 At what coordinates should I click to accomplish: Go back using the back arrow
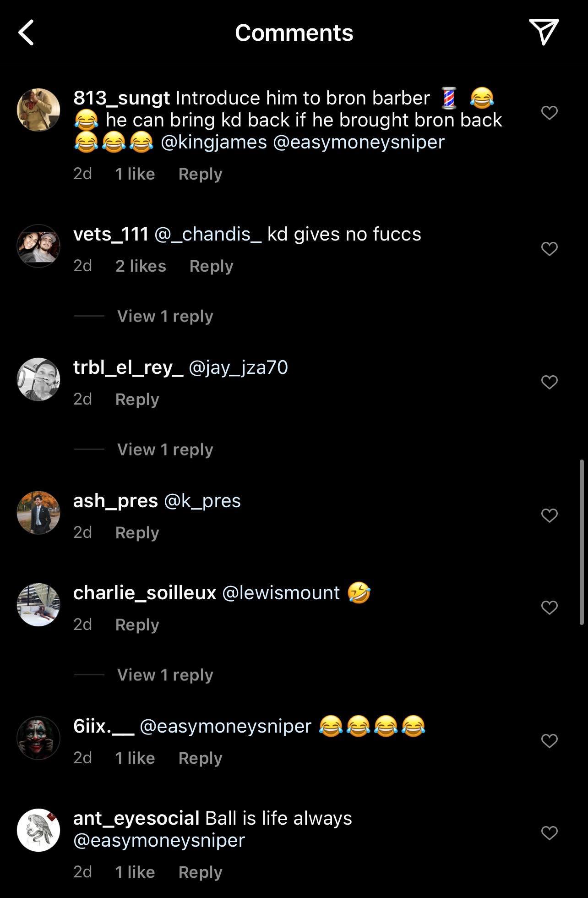point(26,33)
